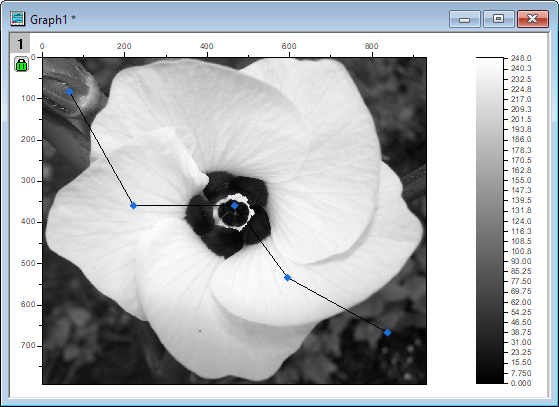
Task: Click color scale label 186.0
Action: click(521, 139)
